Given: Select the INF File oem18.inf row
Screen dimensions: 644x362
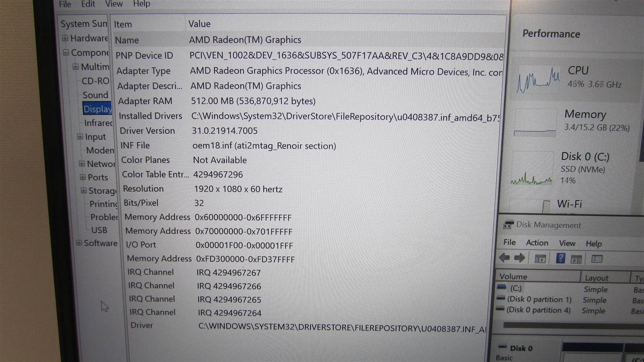Looking at the screenshot, I should click(x=309, y=146).
